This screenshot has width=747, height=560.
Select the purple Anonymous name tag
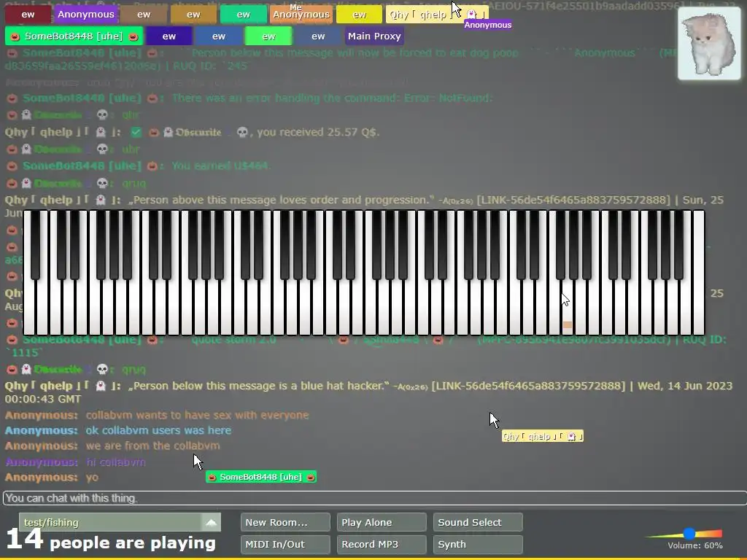pos(86,15)
